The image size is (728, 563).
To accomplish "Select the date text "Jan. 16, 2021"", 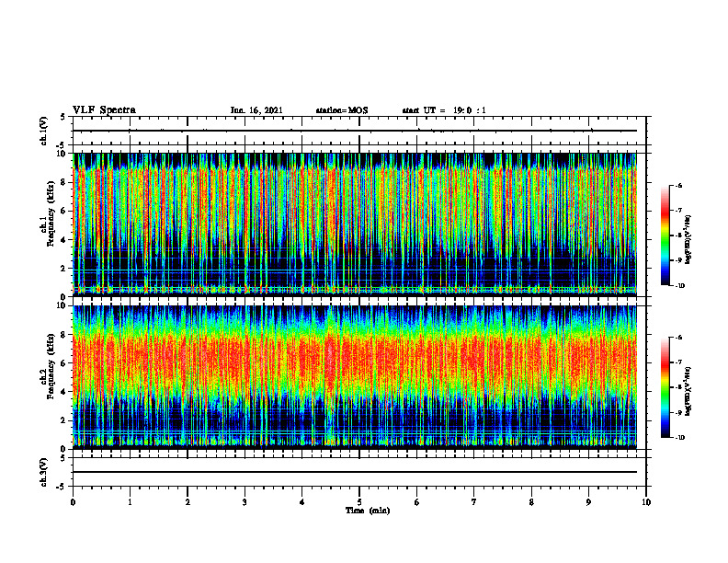I will (x=256, y=110).
